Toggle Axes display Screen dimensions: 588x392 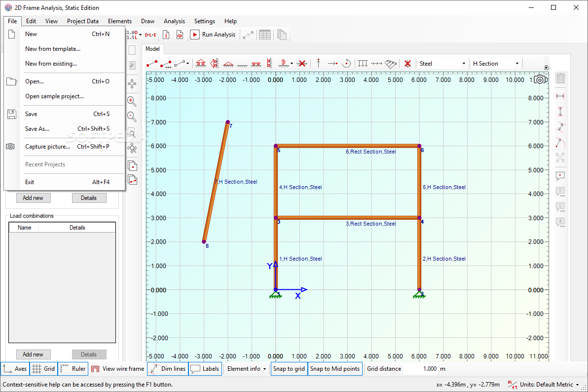(x=15, y=369)
